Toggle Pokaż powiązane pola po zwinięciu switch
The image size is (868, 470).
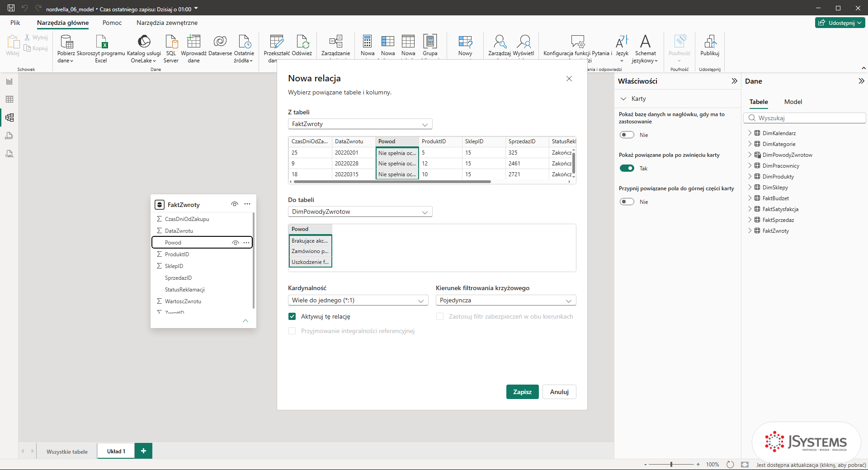[x=627, y=168]
